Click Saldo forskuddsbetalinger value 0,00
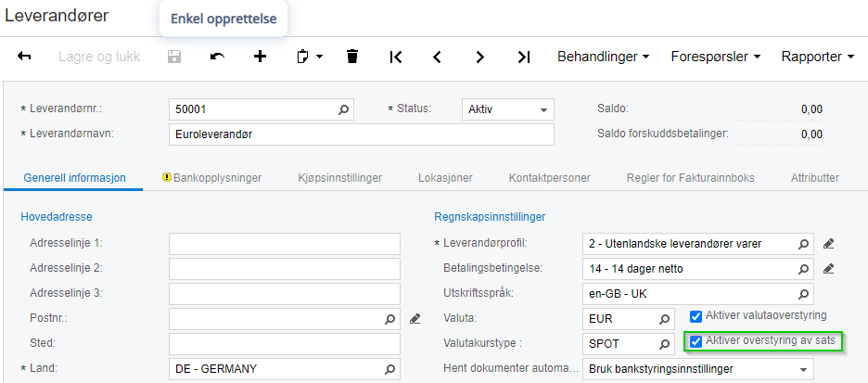The height and width of the screenshot is (383, 868). (x=811, y=134)
